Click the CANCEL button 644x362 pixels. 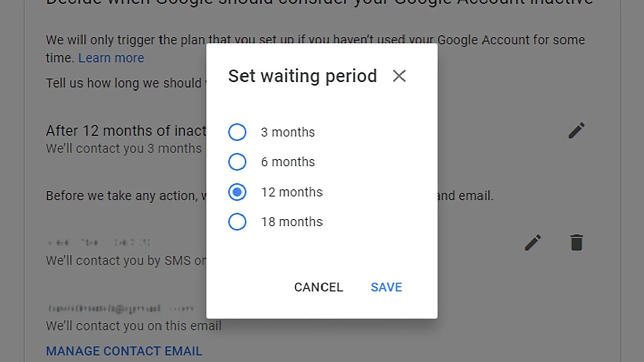coord(318,287)
